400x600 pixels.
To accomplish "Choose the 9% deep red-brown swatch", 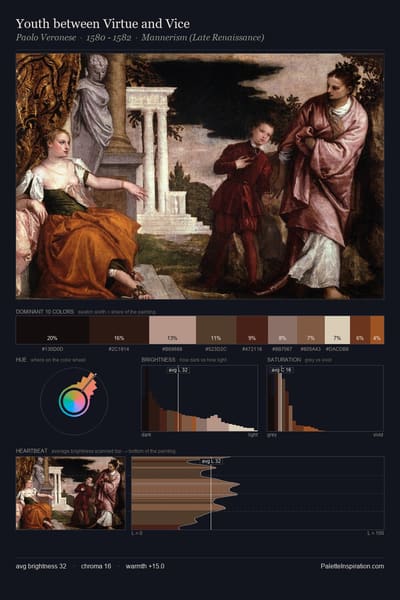I will tap(252, 330).
